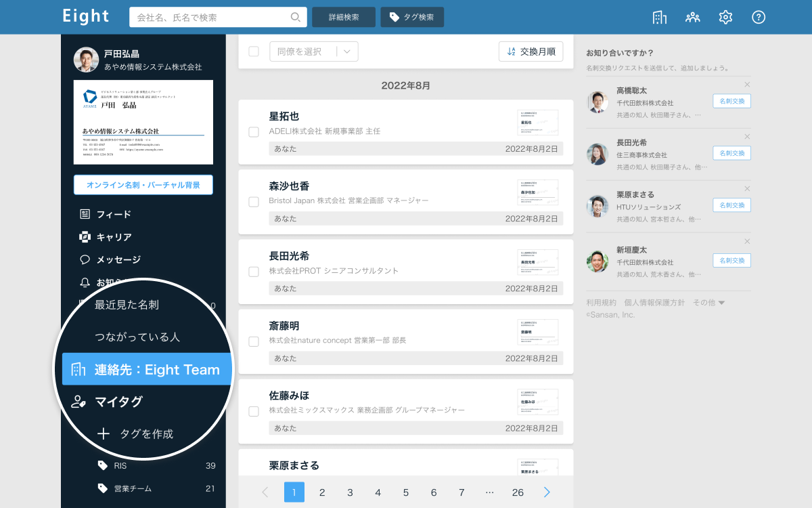Click 名刺交換 button for 高橋聡太
Screen dimensions: 812x508
731,101
